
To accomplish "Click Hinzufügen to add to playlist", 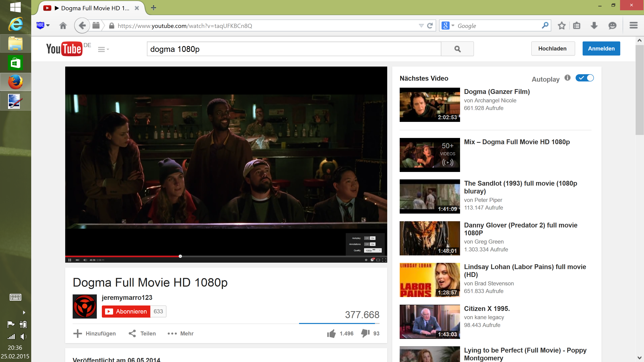I will pyautogui.click(x=95, y=333).
